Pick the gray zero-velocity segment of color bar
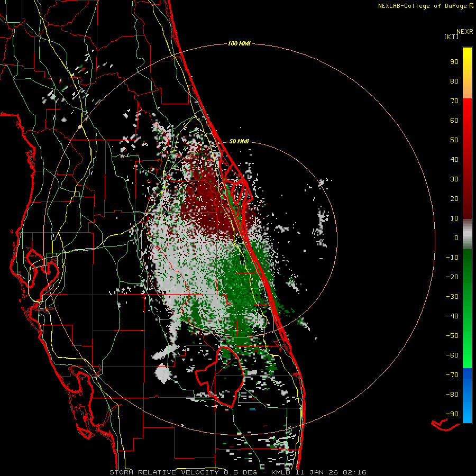 click(467, 234)
